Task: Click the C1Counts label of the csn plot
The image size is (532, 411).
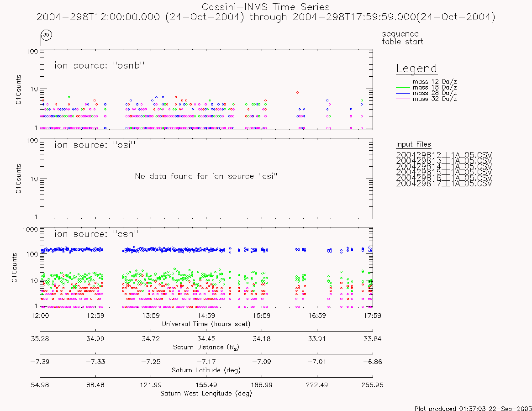Action: click(14, 268)
